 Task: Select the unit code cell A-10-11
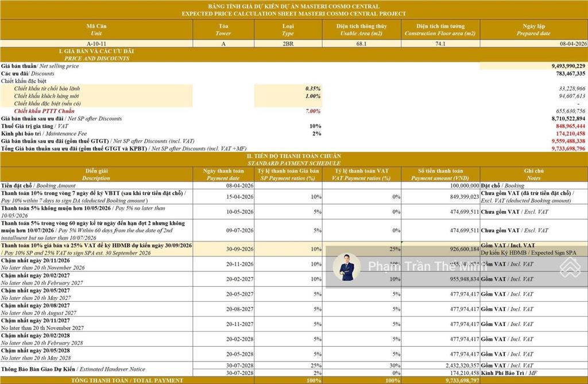[x=96, y=44]
